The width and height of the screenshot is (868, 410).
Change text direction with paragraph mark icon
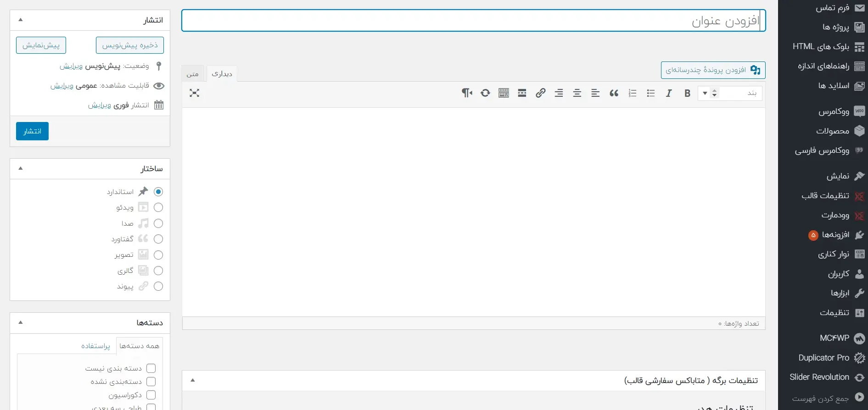click(x=467, y=93)
